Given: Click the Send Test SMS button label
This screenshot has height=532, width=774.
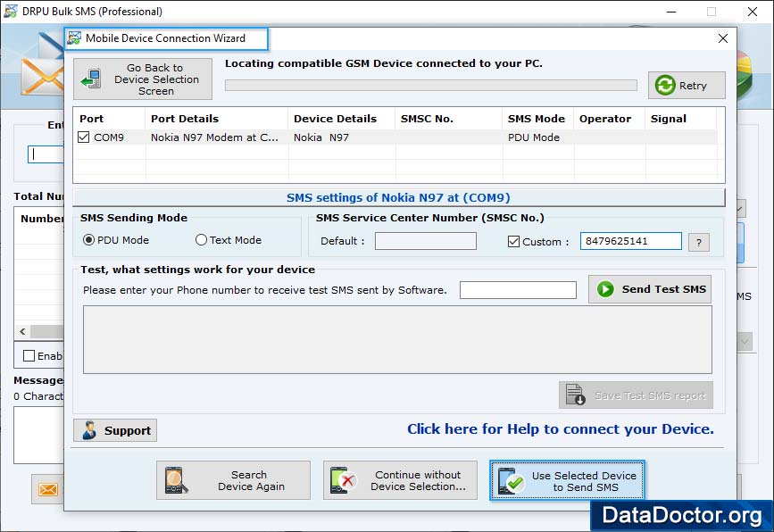Looking at the screenshot, I should [x=663, y=289].
